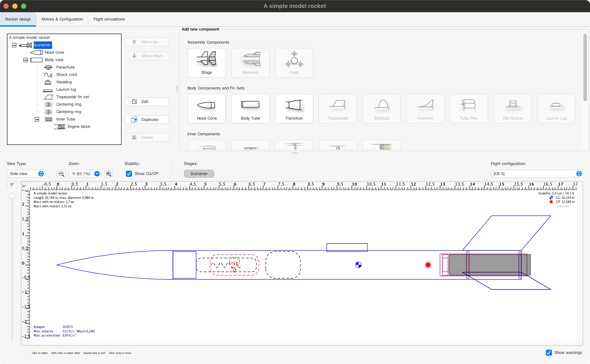Viewport: 590px width, 364px height.
Task: Add a Nose Cone component
Action: pos(206,109)
